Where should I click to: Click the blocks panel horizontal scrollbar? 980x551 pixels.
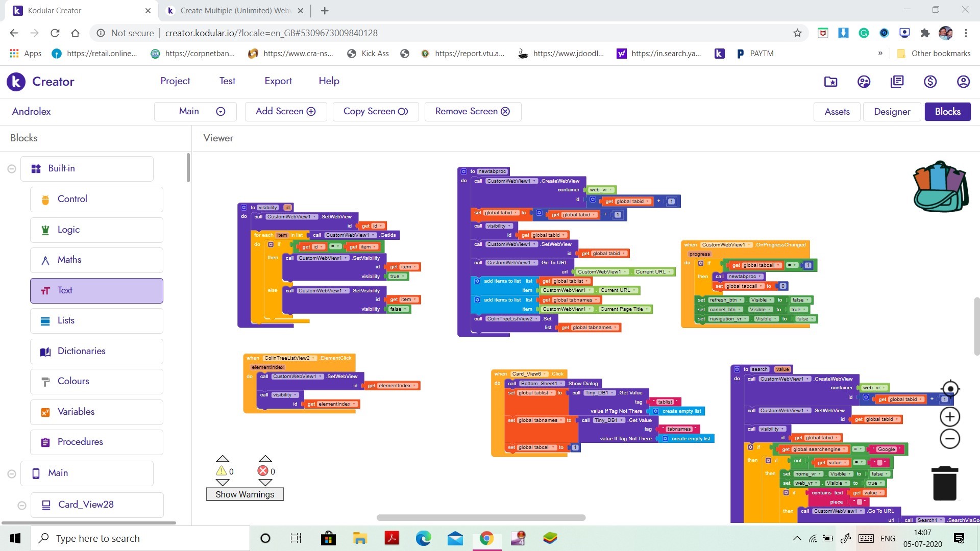[89, 522]
